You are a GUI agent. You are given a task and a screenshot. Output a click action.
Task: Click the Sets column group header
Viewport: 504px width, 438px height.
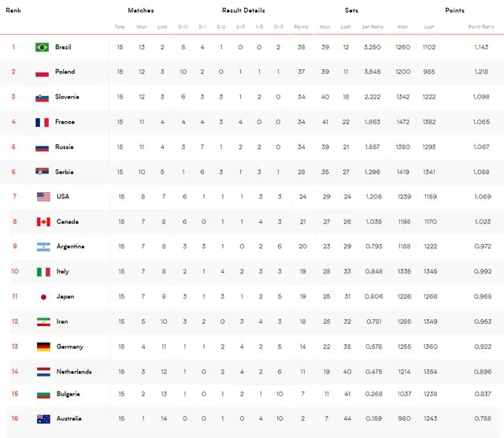point(351,11)
